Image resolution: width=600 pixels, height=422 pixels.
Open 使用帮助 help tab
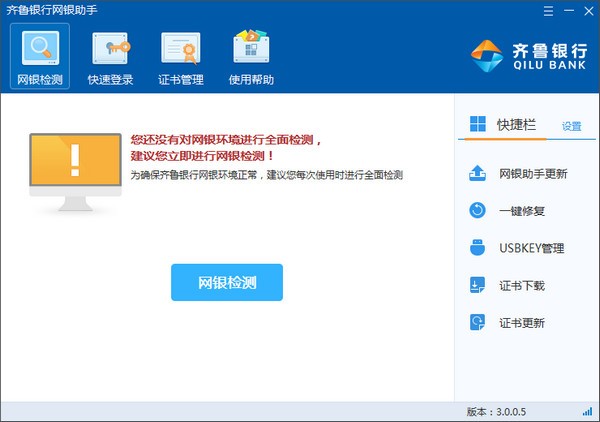[x=251, y=56]
